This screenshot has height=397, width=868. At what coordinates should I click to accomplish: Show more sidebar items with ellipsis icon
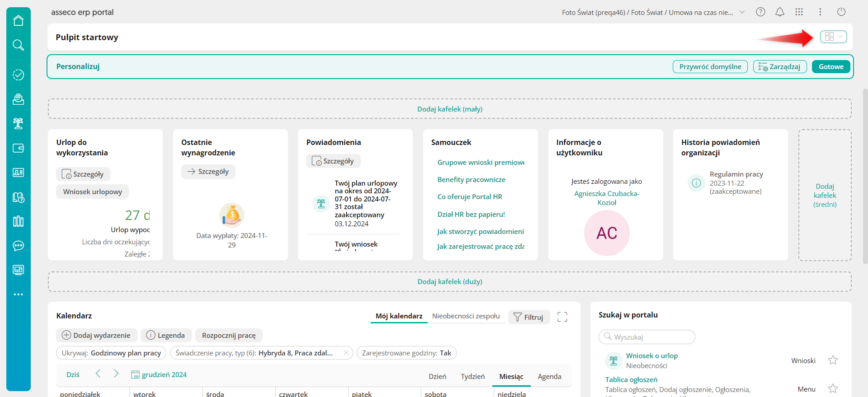click(x=18, y=294)
